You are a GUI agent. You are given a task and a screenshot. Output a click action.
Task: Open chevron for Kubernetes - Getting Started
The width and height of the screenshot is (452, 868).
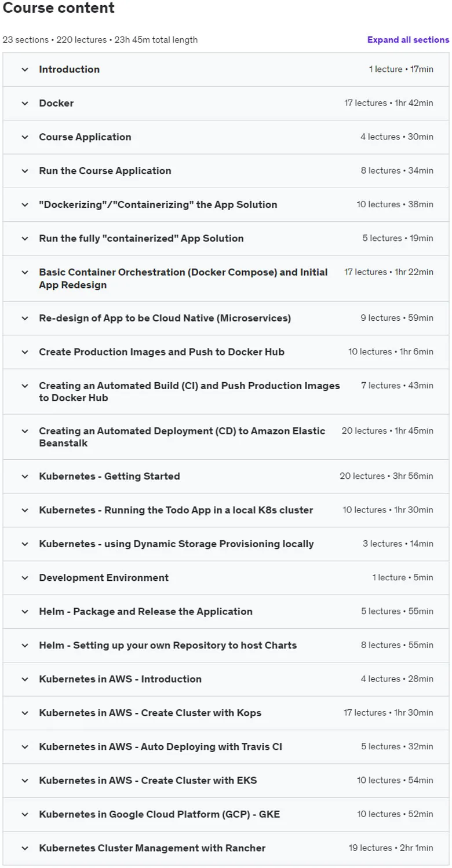pyautogui.click(x=25, y=477)
